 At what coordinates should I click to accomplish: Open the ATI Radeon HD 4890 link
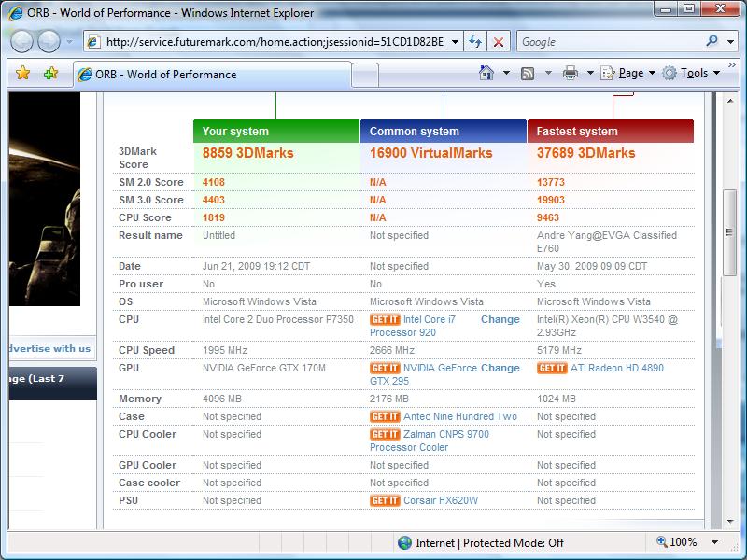click(617, 368)
